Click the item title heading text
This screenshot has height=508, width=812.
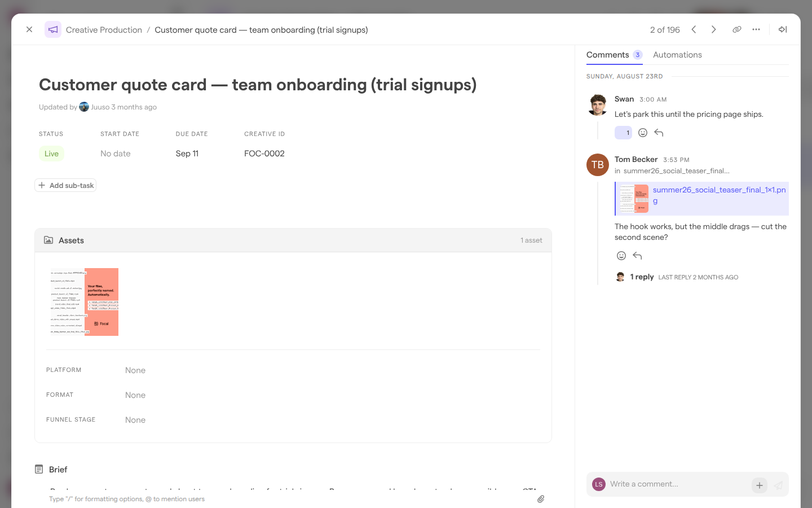[258, 85]
